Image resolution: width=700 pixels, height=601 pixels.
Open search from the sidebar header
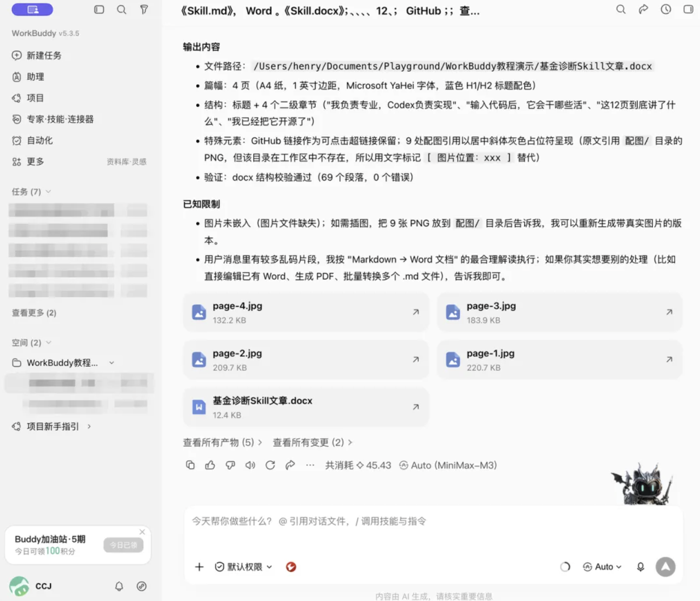(x=121, y=9)
